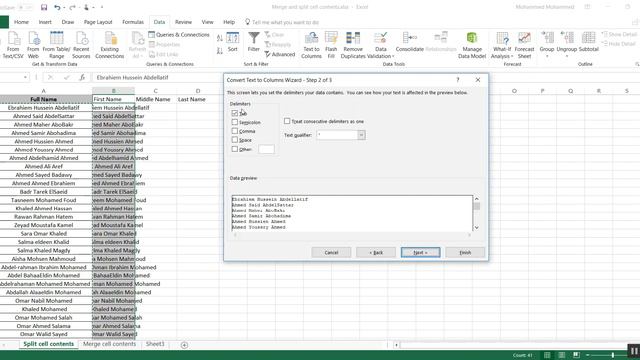Viewport: 640px width, 360px height.
Task: Click Queries & Connections button
Action: (x=179, y=35)
